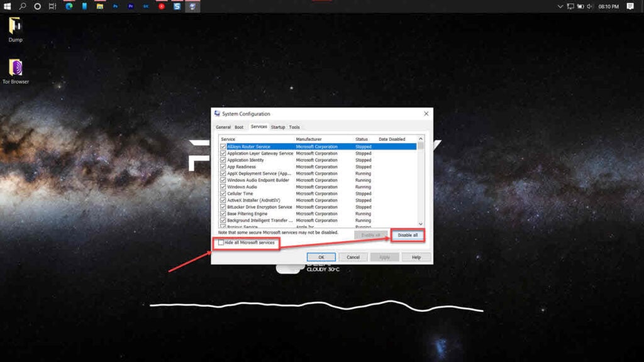Switch to the Tools tab
Image resolution: width=644 pixels, height=362 pixels.
coord(294,127)
